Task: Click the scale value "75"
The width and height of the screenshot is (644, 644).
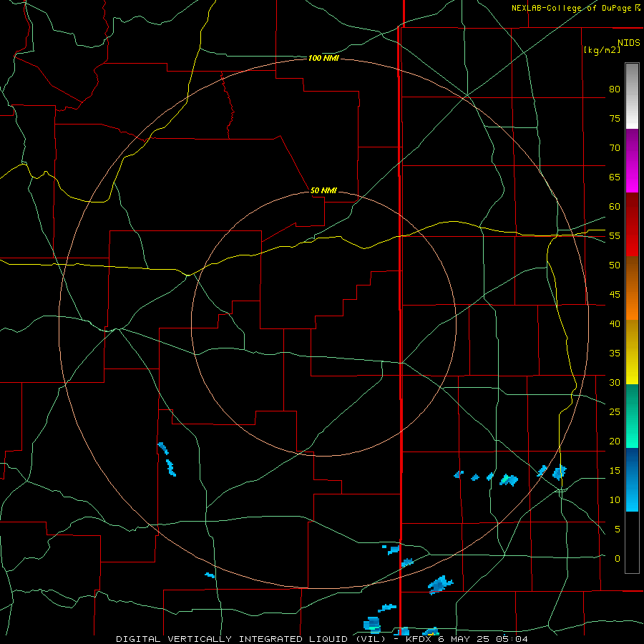Action: coord(615,119)
